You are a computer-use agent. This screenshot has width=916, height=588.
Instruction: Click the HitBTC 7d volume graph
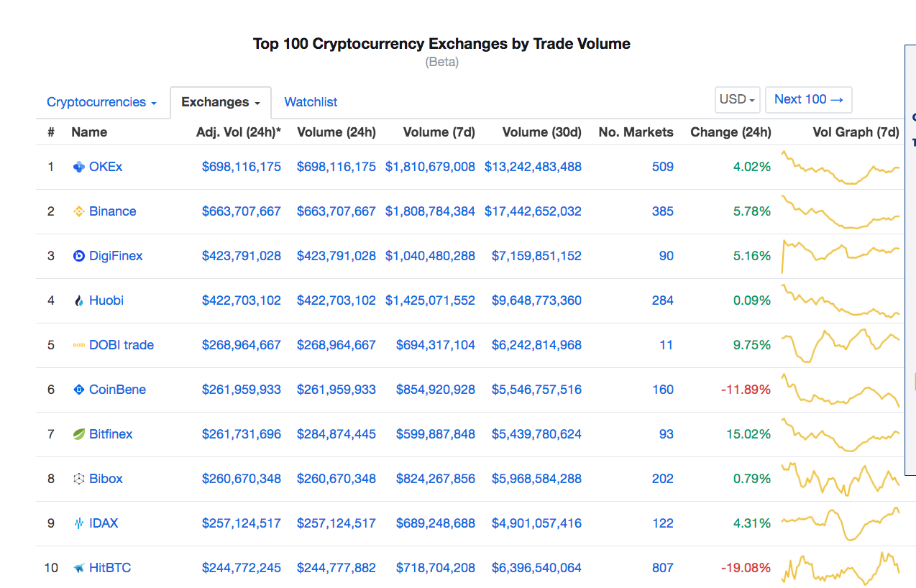tap(841, 567)
